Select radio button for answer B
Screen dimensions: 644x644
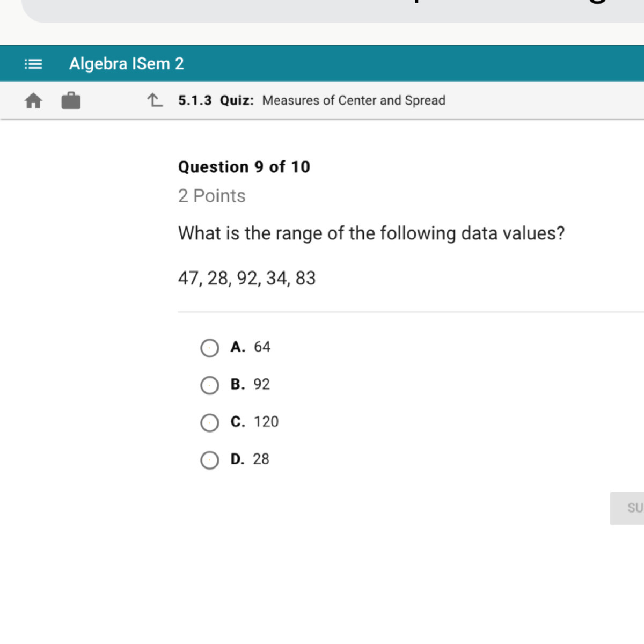[209, 385]
